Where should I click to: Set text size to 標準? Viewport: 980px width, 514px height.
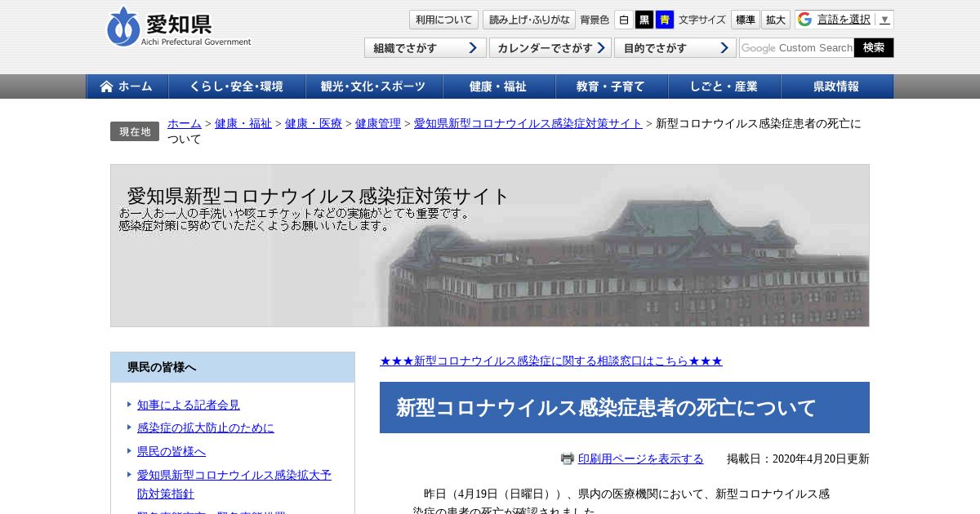[x=745, y=20]
